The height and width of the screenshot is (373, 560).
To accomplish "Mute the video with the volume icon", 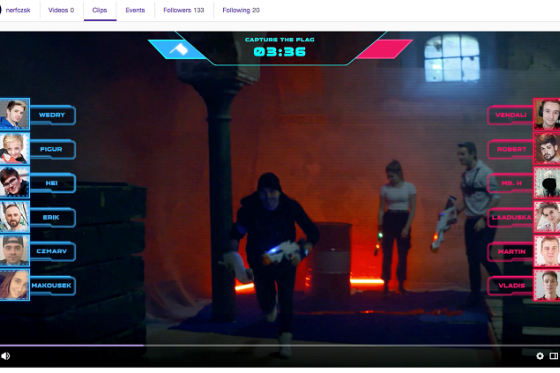I will point(5,356).
